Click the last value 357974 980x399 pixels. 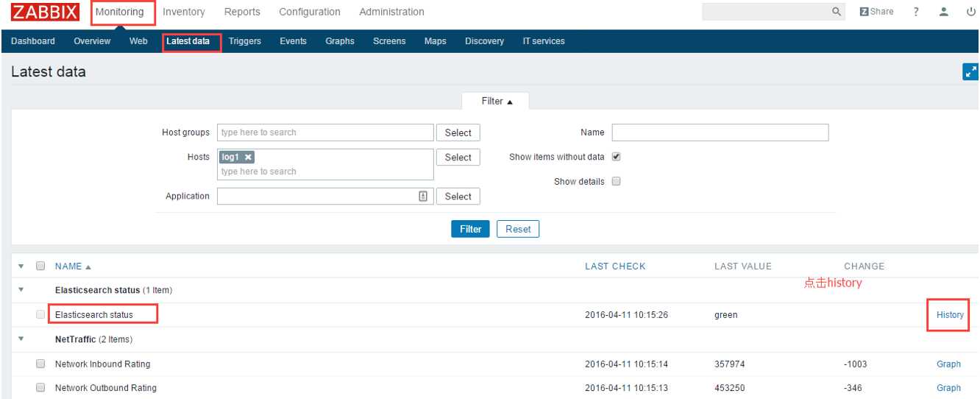click(729, 364)
